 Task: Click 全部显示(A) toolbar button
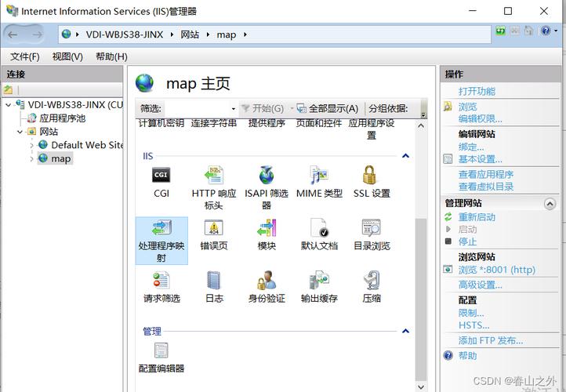point(328,109)
